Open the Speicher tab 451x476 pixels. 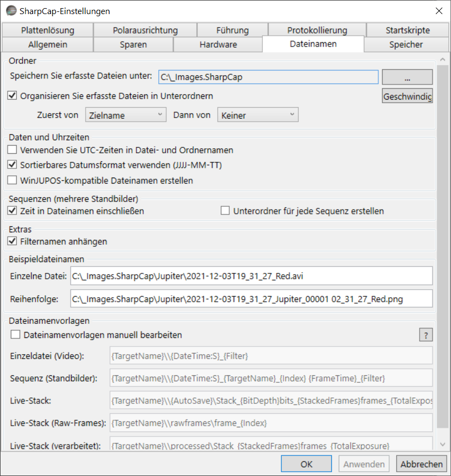coord(406,44)
